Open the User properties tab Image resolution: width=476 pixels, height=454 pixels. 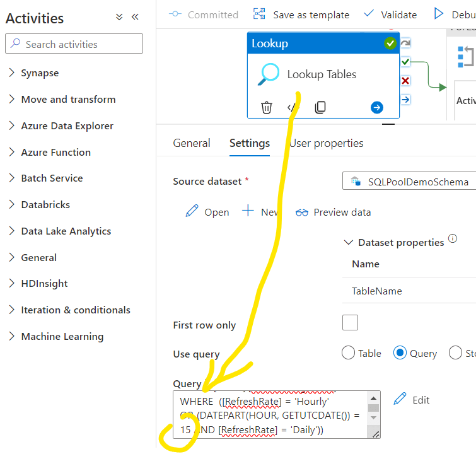tap(327, 143)
